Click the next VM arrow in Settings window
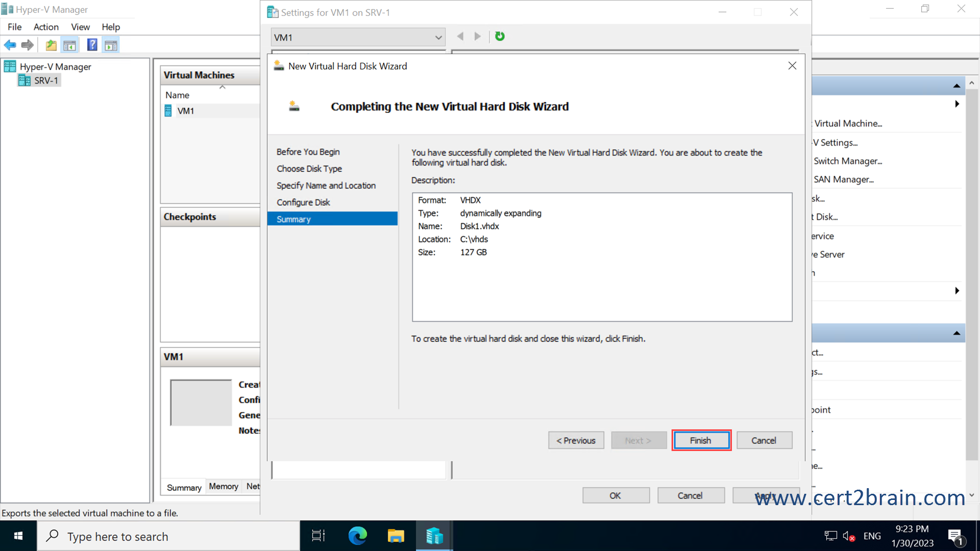This screenshot has width=980, height=551. tap(478, 36)
